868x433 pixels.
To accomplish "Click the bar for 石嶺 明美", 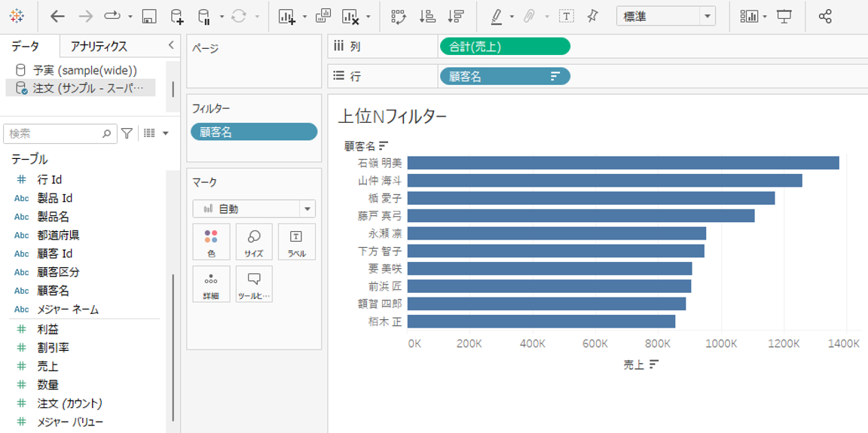I will [623, 163].
